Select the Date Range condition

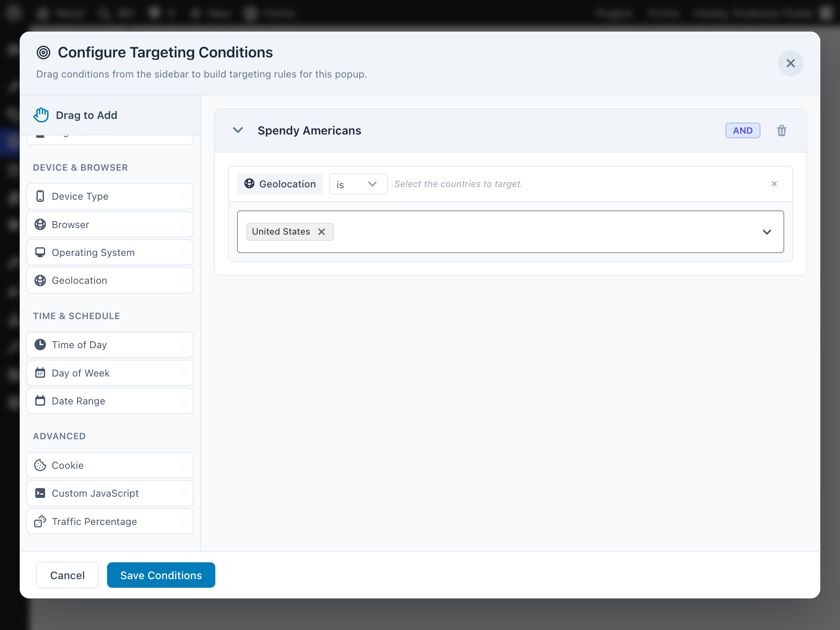point(110,401)
